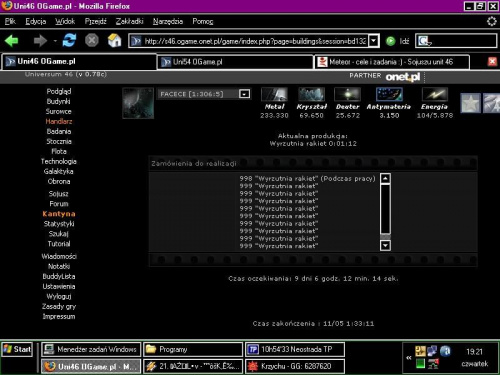The image size is (500, 375).
Task: Open the Impressum link
Action: (59, 316)
